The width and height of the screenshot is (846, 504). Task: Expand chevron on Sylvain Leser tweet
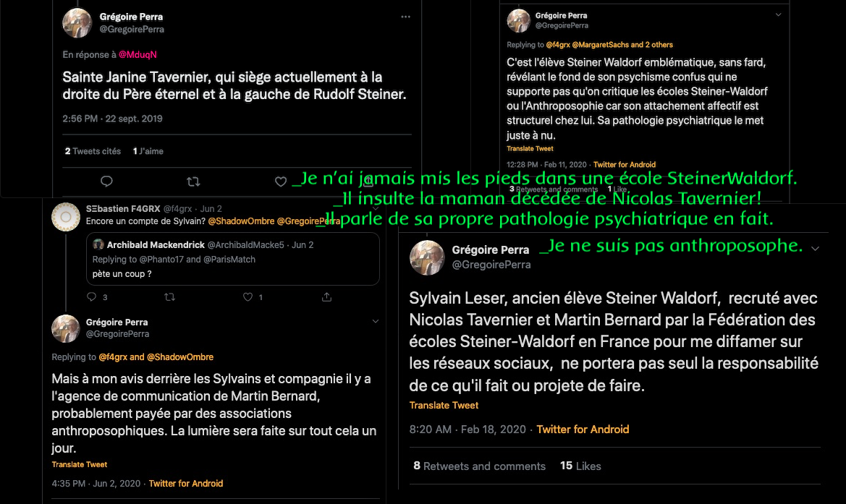click(816, 249)
